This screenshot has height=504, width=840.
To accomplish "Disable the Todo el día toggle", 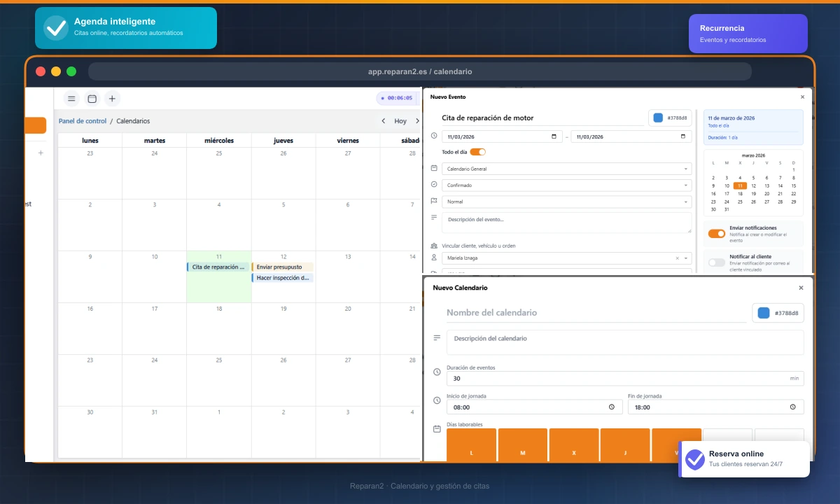I will pyautogui.click(x=477, y=152).
